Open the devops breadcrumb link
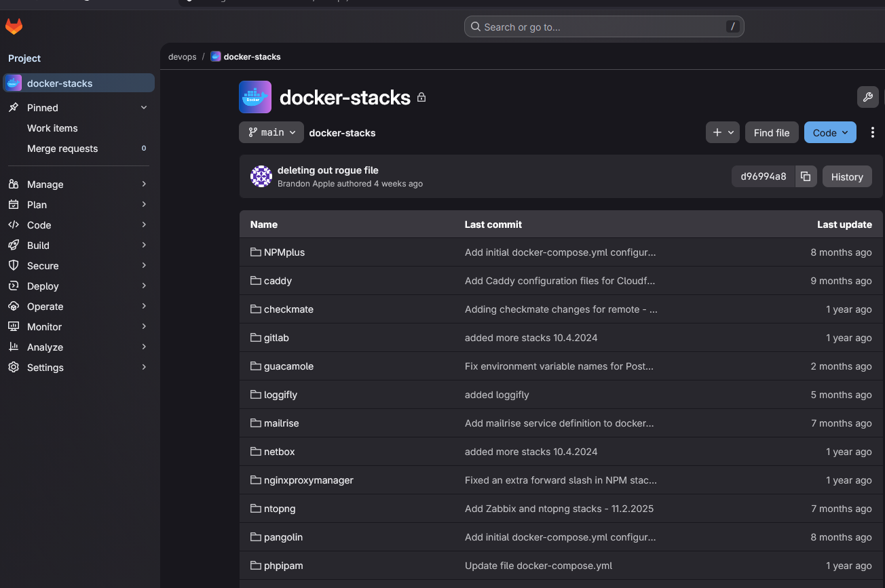Viewport: 885px width, 588px height. pyautogui.click(x=182, y=57)
